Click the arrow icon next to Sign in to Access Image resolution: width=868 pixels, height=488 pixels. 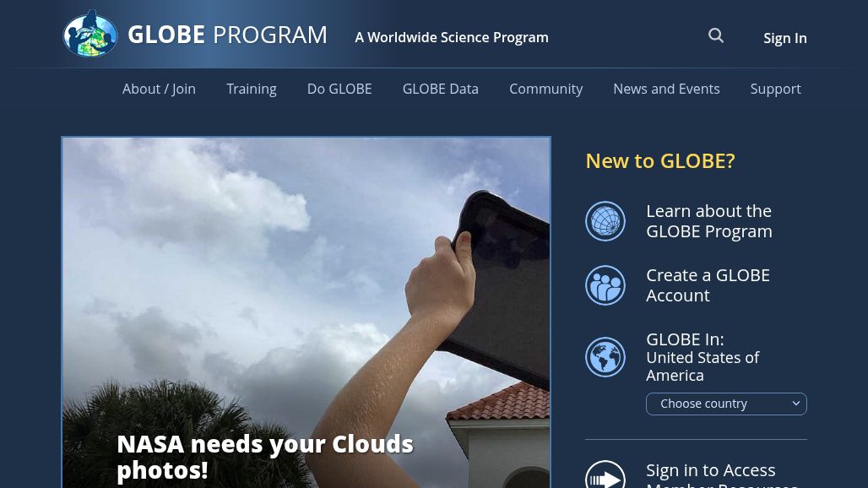[605, 474]
